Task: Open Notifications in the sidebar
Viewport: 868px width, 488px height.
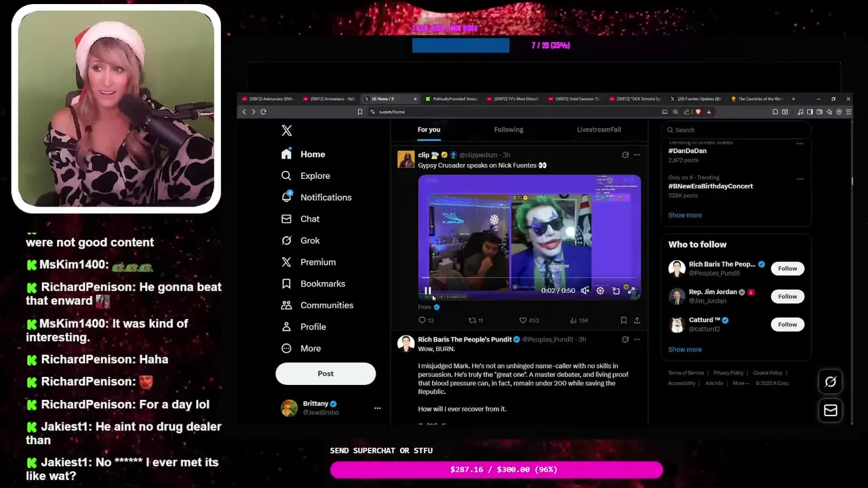Action: tap(316, 197)
